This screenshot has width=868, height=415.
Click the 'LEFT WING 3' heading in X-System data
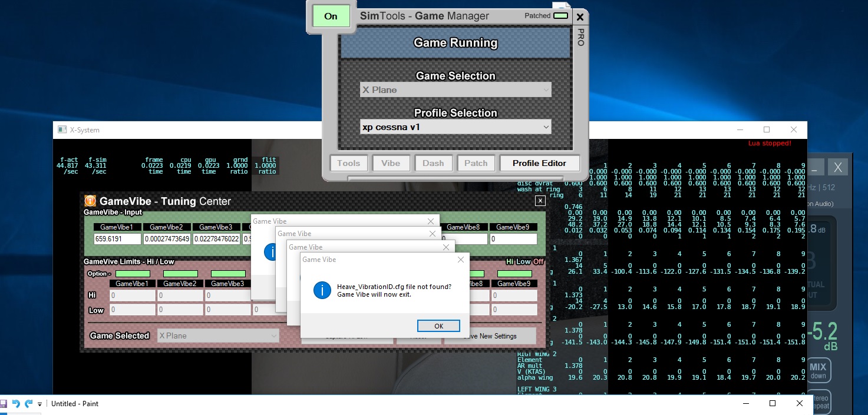(537, 389)
